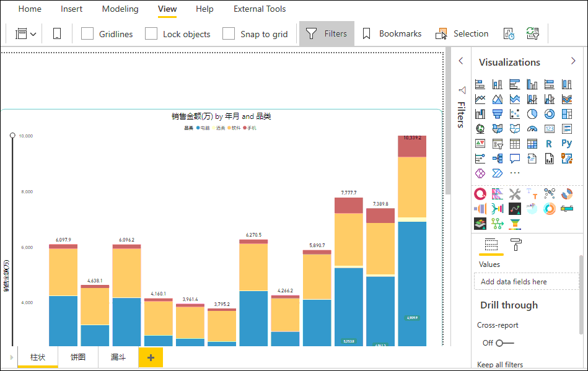The height and width of the screenshot is (371, 588).
Task: Select the Stacked bar chart visual
Action: (480, 84)
